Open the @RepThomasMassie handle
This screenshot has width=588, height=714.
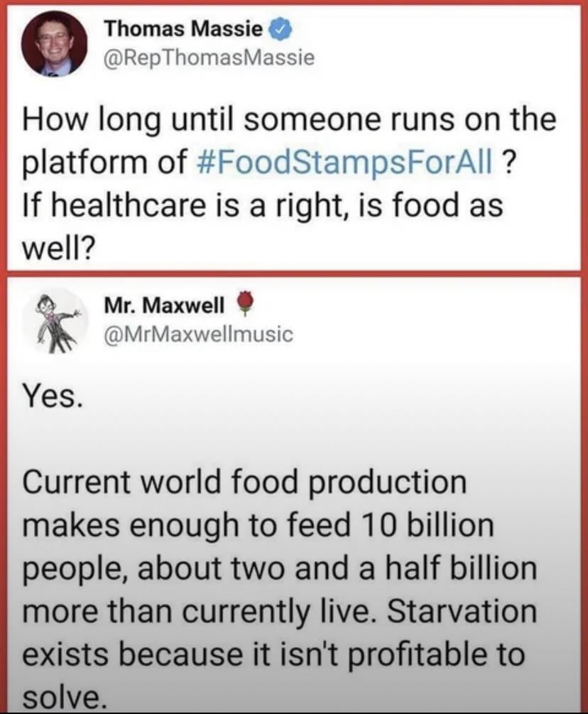click(209, 58)
